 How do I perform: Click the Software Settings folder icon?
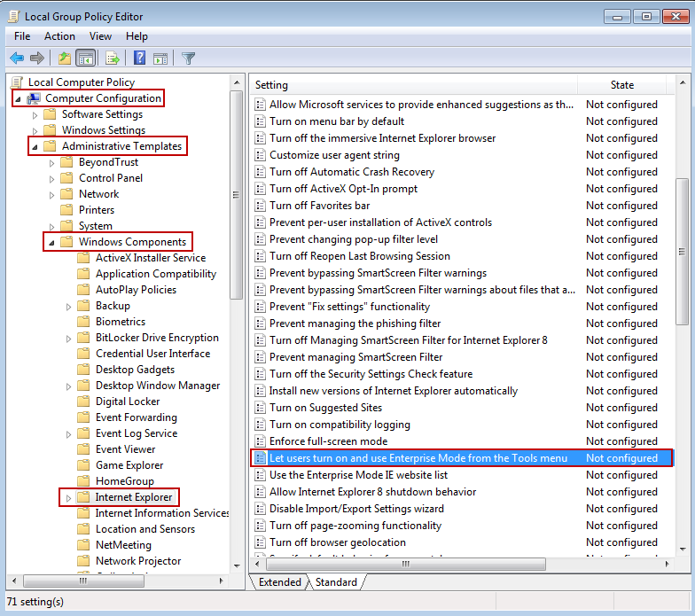(50, 114)
